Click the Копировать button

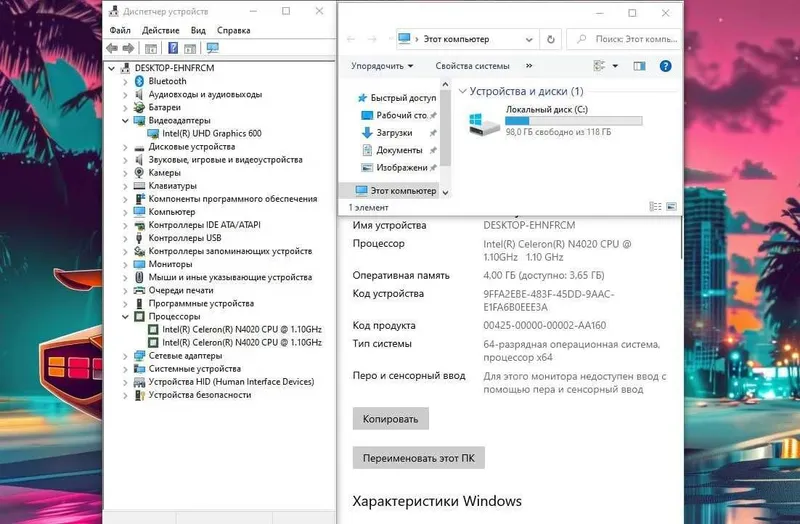click(391, 419)
